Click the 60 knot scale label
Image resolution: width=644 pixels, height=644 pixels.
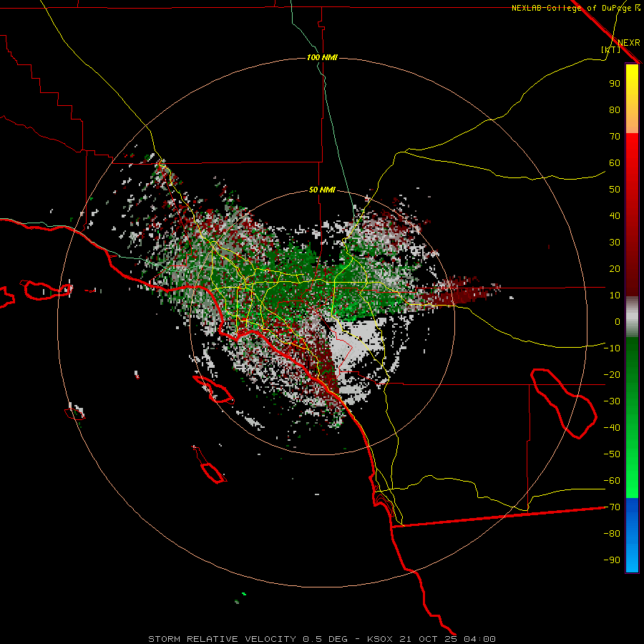(x=615, y=163)
